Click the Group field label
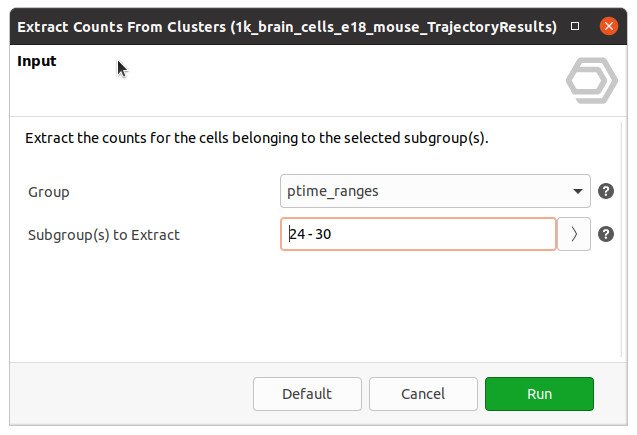The width and height of the screenshot is (637, 435). coord(49,191)
